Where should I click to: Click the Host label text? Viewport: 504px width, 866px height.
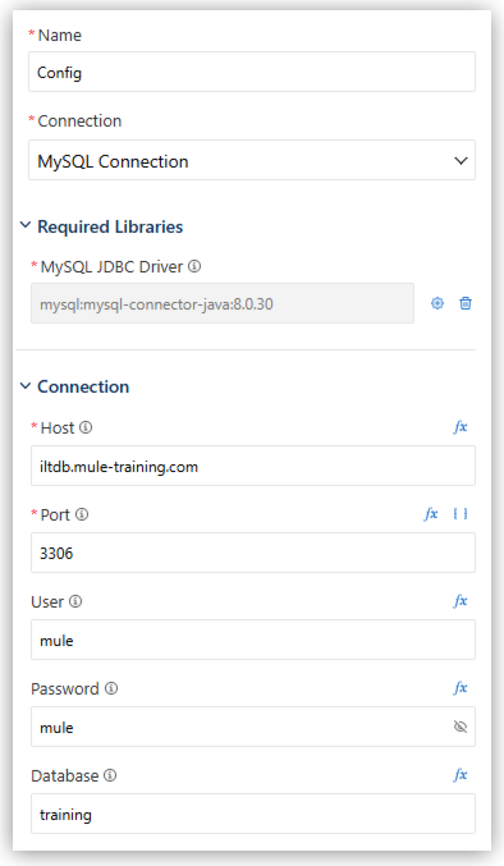58,428
